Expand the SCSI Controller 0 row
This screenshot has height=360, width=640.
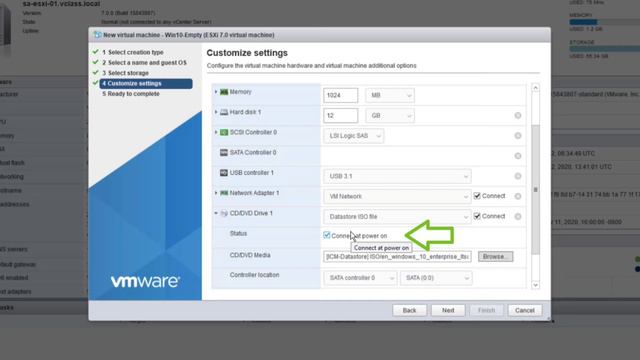tap(216, 132)
